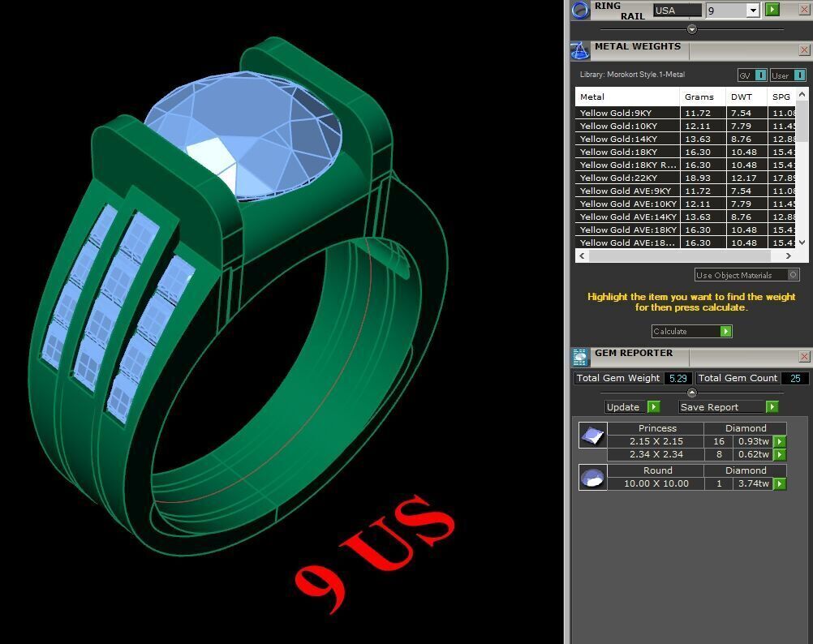813x644 pixels.
Task: Close the Gem Reporter panel
Action: coord(804,356)
